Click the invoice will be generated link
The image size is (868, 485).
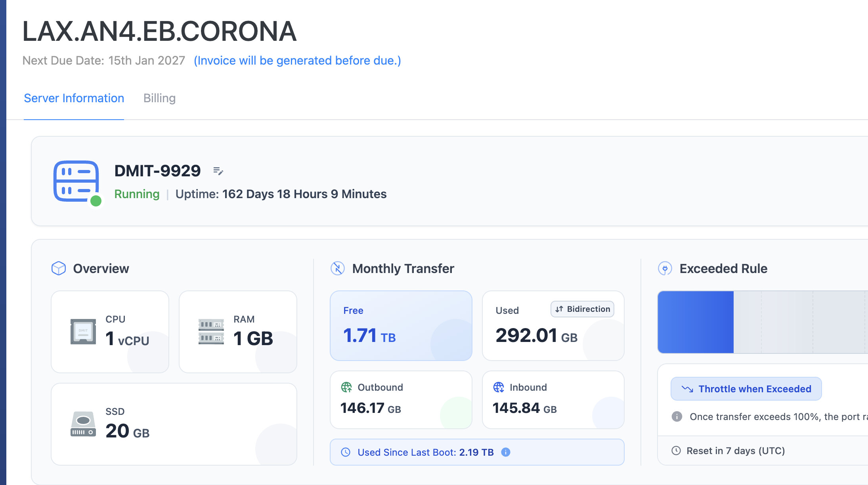click(297, 60)
